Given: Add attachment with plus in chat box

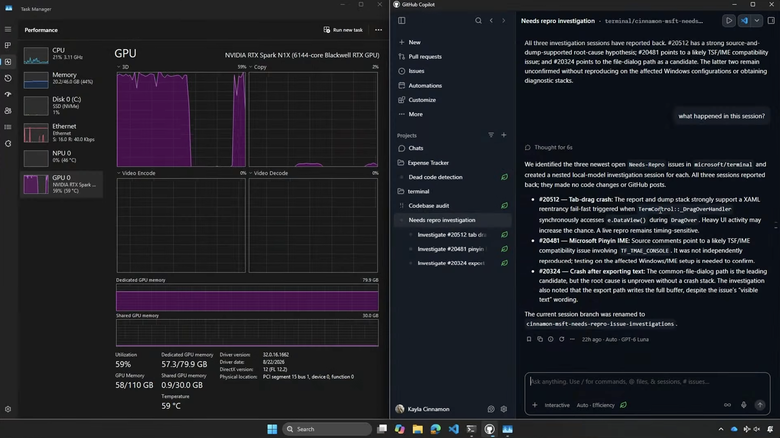Looking at the screenshot, I should pyautogui.click(x=535, y=405).
